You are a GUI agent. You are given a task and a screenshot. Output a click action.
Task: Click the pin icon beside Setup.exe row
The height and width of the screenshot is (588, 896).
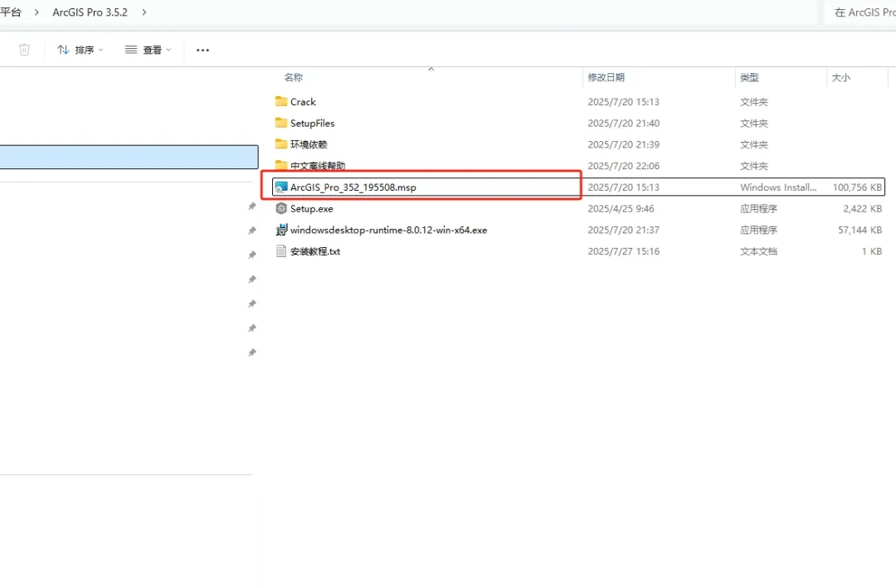tap(252, 207)
